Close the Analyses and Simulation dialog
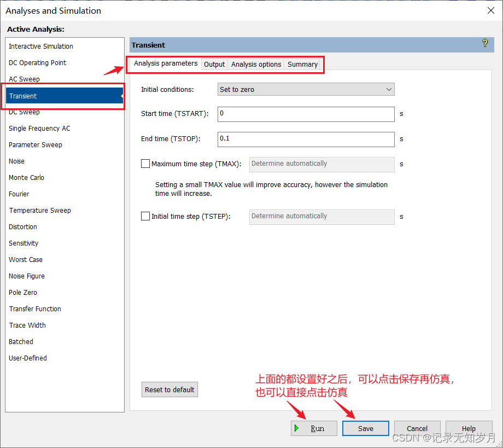Image resolution: width=503 pixels, height=448 pixels. (490, 10)
